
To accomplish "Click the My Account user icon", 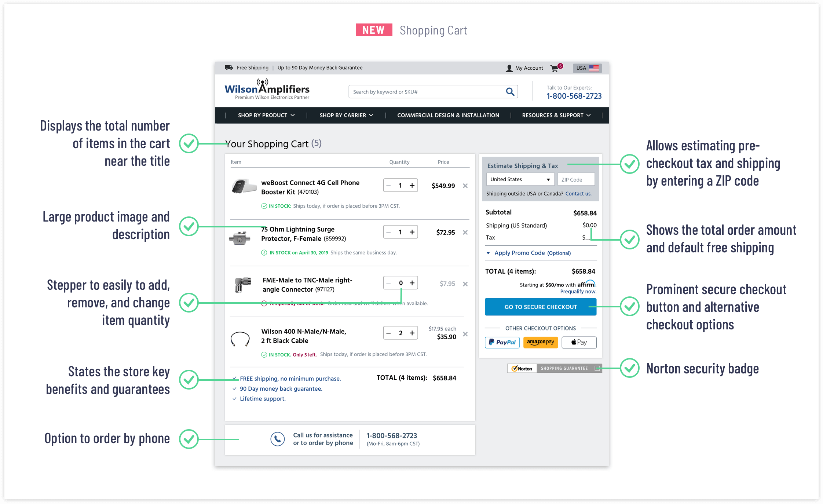I will pyautogui.click(x=509, y=68).
